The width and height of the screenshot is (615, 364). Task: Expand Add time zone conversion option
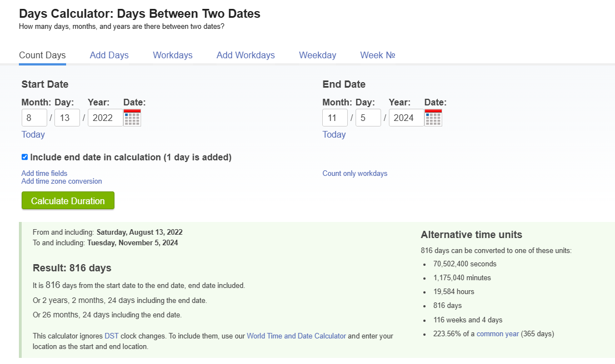click(x=62, y=181)
